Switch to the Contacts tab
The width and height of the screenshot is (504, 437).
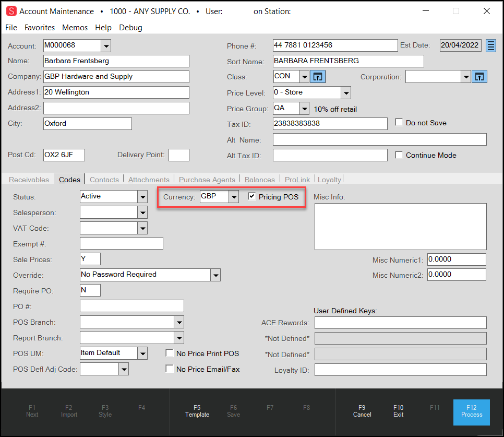(x=104, y=180)
